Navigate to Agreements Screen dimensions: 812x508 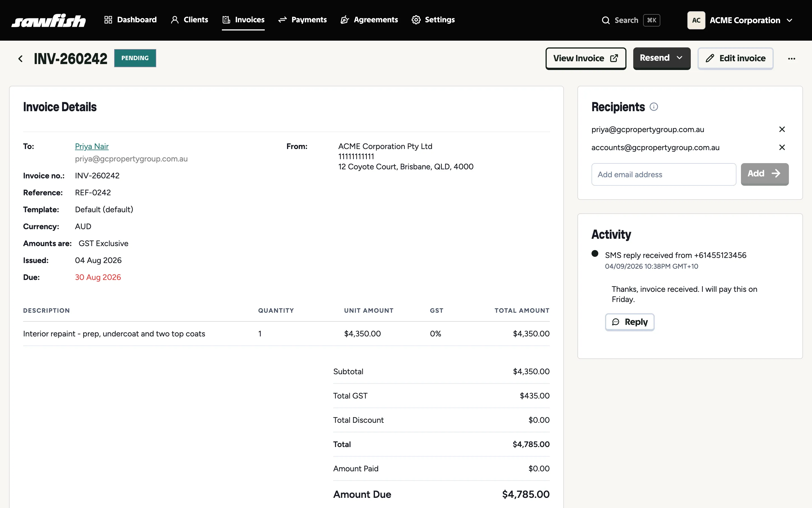(369, 20)
